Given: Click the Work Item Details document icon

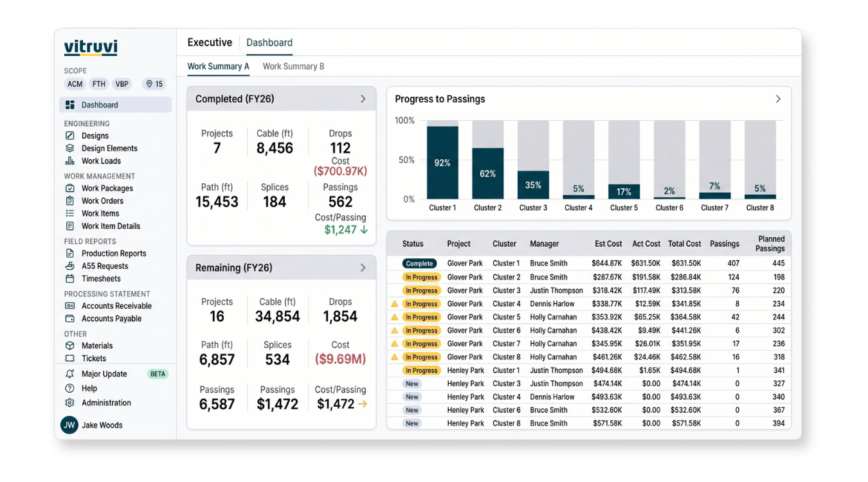Looking at the screenshot, I should click(70, 226).
